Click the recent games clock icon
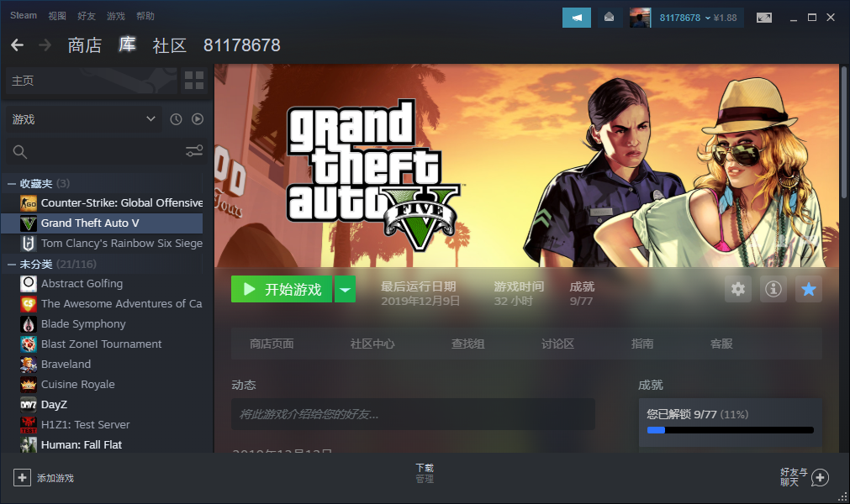This screenshot has height=504, width=850. point(176,119)
